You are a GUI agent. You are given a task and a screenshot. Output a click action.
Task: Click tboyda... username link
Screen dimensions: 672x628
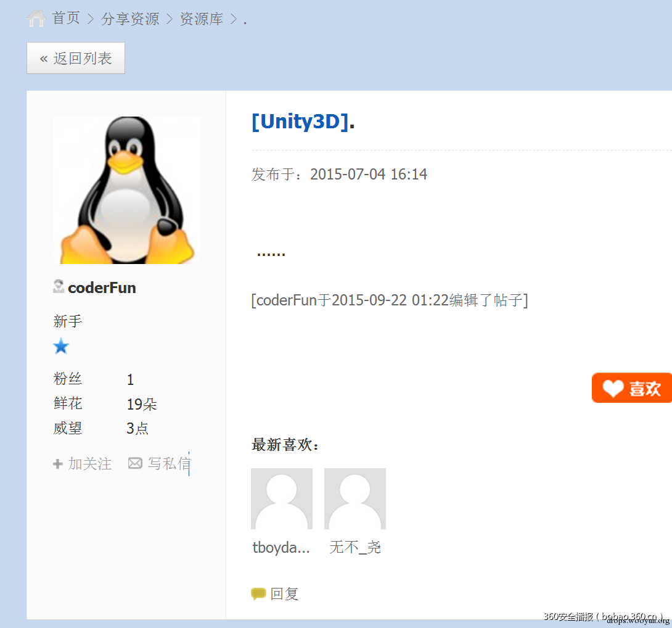tap(281, 547)
